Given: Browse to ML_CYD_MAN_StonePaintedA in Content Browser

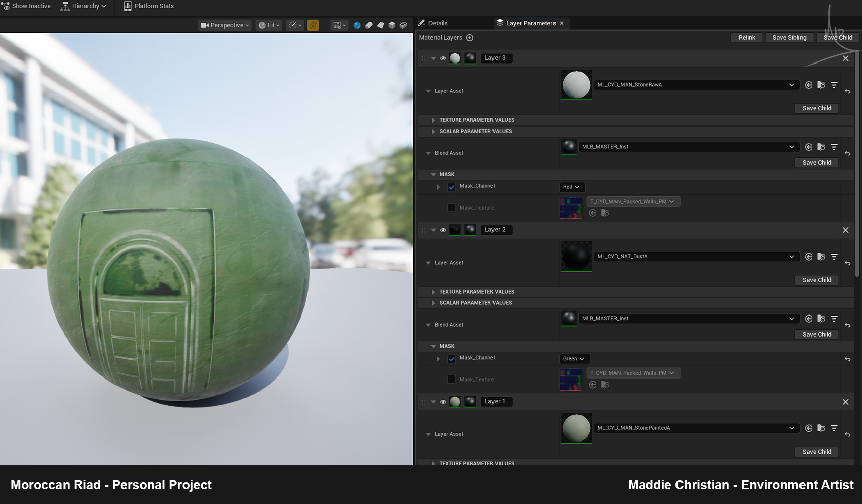Looking at the screenshot, I should click(x=821, y=428).
